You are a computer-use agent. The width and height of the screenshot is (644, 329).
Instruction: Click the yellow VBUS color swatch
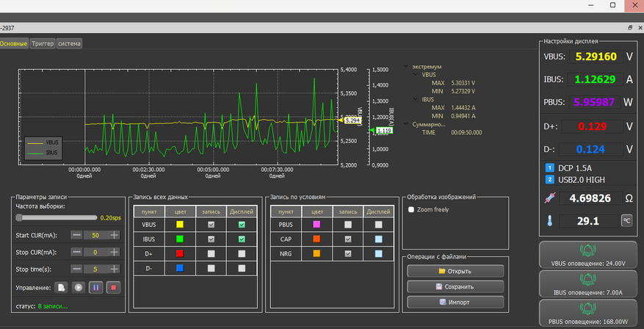coord(180,225)
